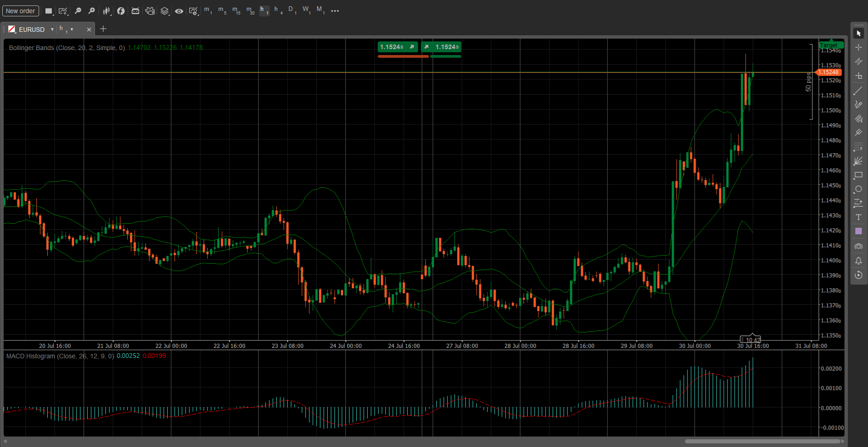Viewport: 868px width, 447px height.
Task: Select the risk-reward position tool
Action: tap(858, 203)
